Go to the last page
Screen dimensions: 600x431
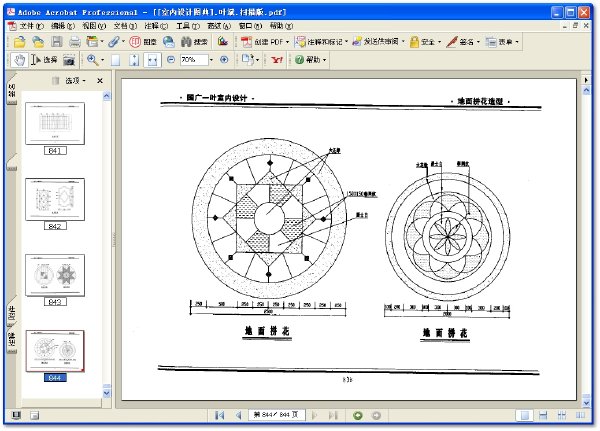[333, 415]
